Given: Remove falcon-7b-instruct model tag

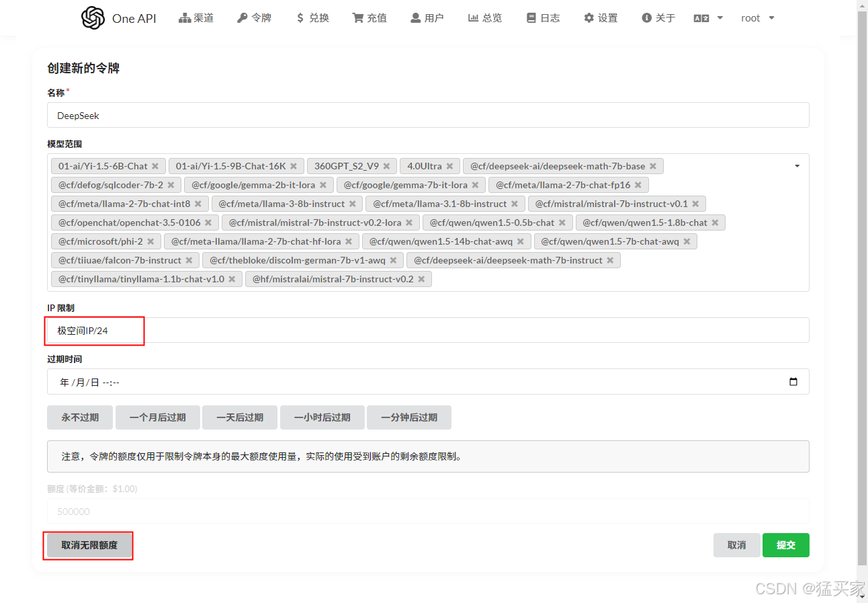Looking at the screenshot, I should coord(189,260).
